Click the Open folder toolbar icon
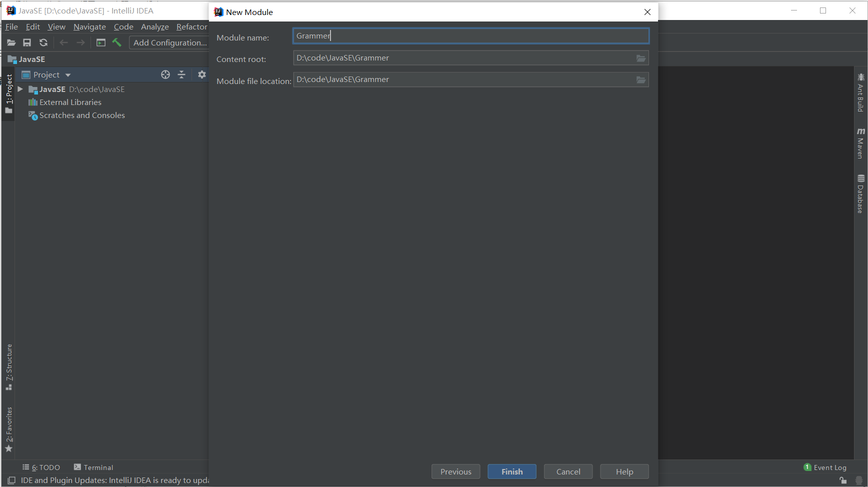The height and width of the screenshot is (487, 868). click(x=11, y=43)
